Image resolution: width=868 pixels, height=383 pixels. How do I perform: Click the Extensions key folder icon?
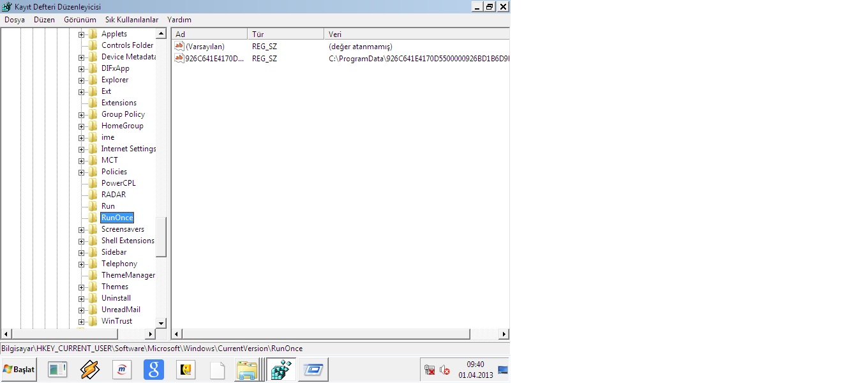(93, 103)
